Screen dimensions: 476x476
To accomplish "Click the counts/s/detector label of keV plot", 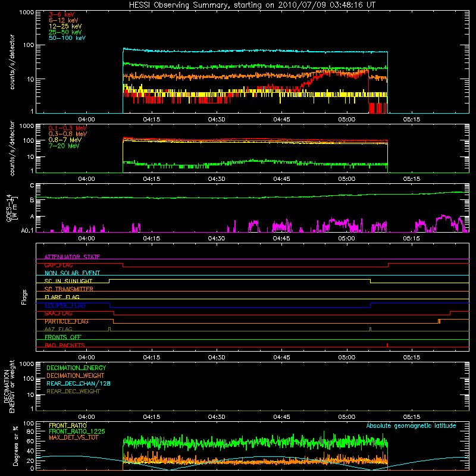I will pos(12,62).
